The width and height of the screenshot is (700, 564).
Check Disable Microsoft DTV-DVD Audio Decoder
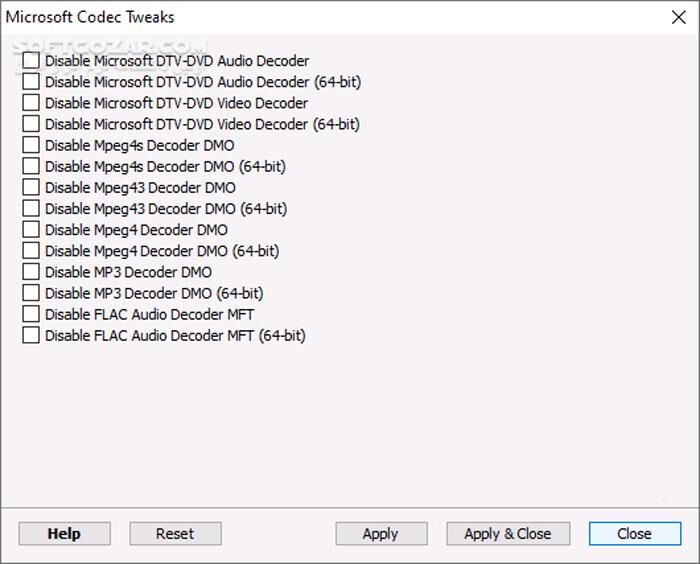coord(31,61)
